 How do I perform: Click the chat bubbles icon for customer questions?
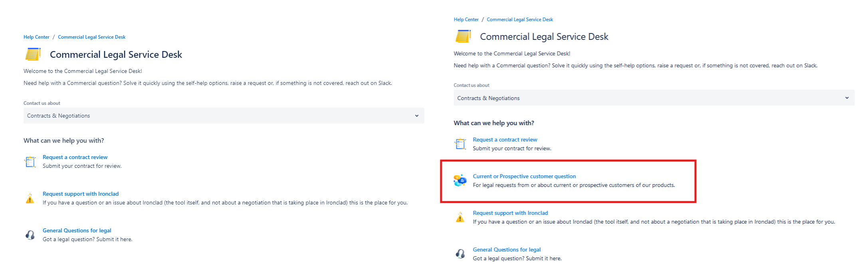[x=460, y=181]
